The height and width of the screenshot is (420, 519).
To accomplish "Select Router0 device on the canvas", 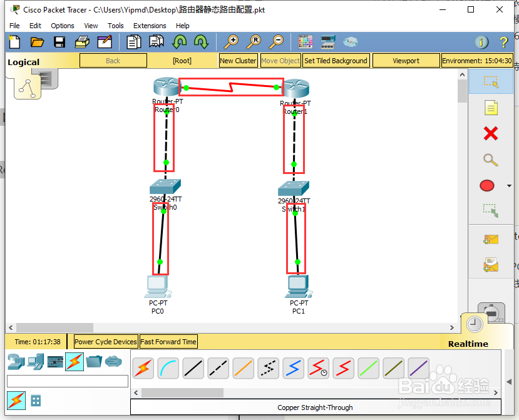I will click(166, 87).
